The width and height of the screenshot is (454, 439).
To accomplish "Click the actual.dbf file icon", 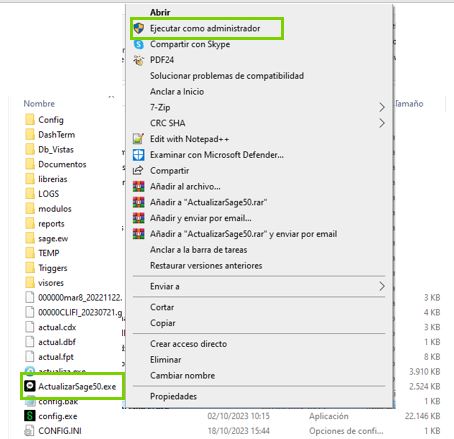I will coord(30,342).
